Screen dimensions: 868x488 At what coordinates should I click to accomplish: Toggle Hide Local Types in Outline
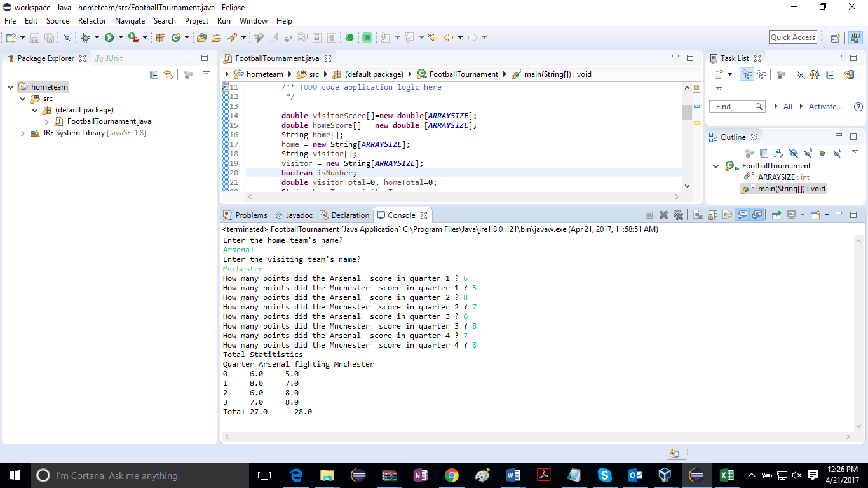[837, 153]
